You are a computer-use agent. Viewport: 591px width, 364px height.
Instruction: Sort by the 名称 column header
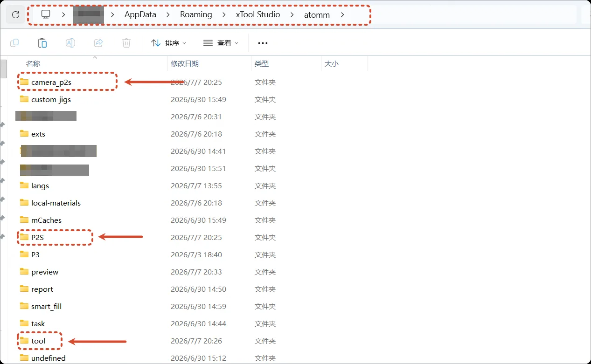tap(33, 64)
